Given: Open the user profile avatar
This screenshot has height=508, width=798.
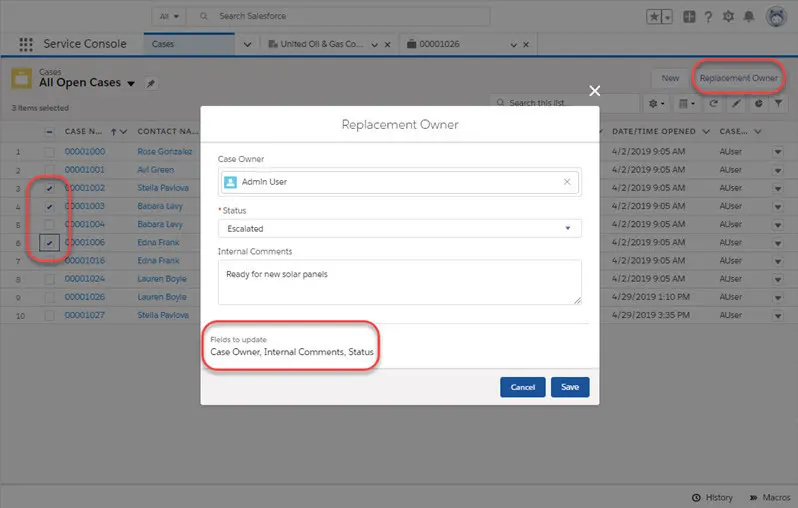Looking at the screenshot, I should tap(776, 17).
